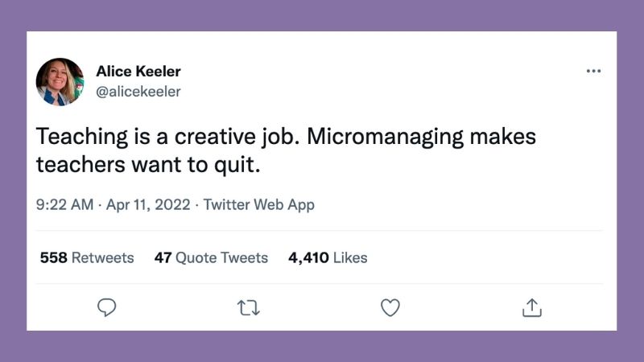Image resolution: width=644 pixels, height=362 pixels.
Task: Click the reply speech bubble icon
Action: [107, 307]
